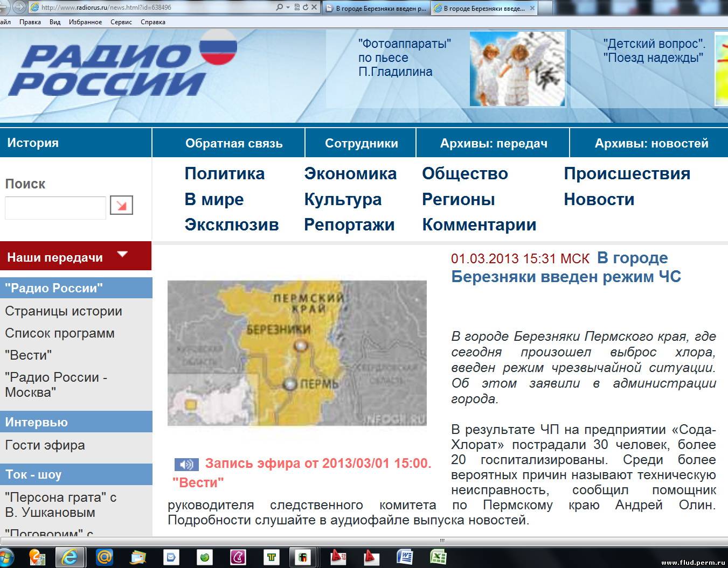Open the first AutoCAD taskbar icon labeled 2010
This screenshot has height=568, width=728.
(338, 557)
